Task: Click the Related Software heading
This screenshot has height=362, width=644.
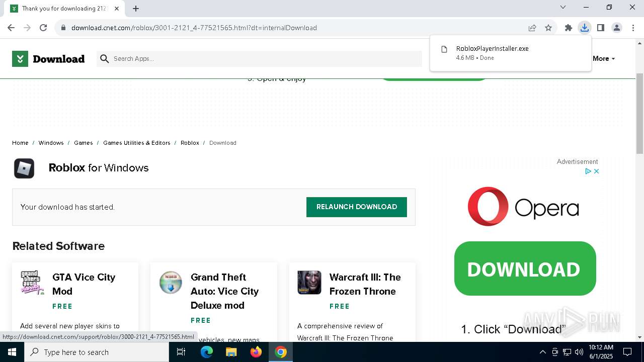Action: (x=58, y=246)
